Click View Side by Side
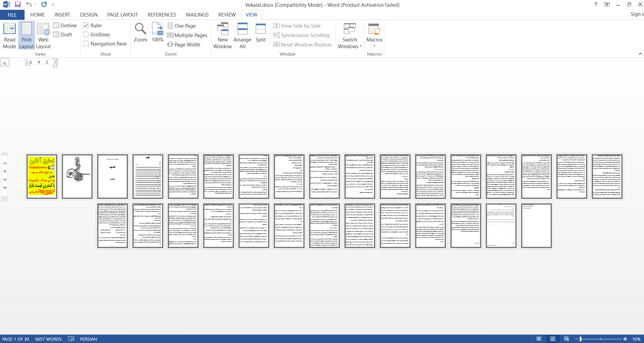The image size is (644, 343). tap(297, 26)
